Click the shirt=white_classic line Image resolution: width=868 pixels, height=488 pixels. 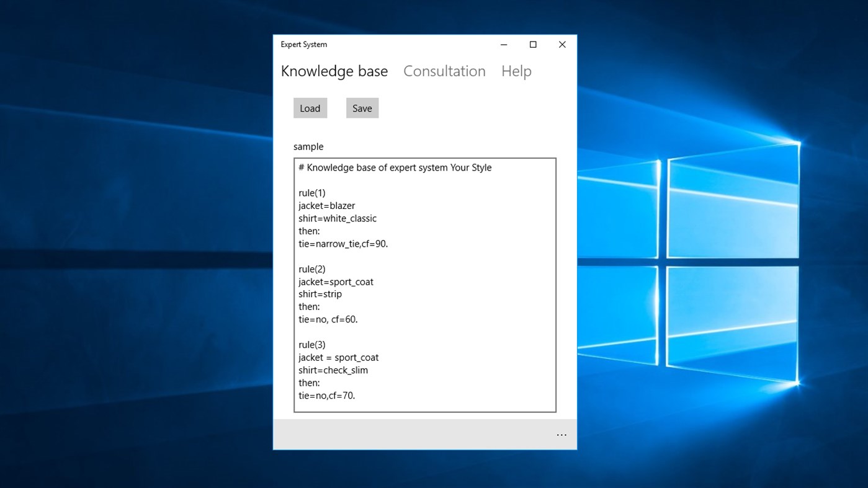pyautogui.click(x=338, y=218)
